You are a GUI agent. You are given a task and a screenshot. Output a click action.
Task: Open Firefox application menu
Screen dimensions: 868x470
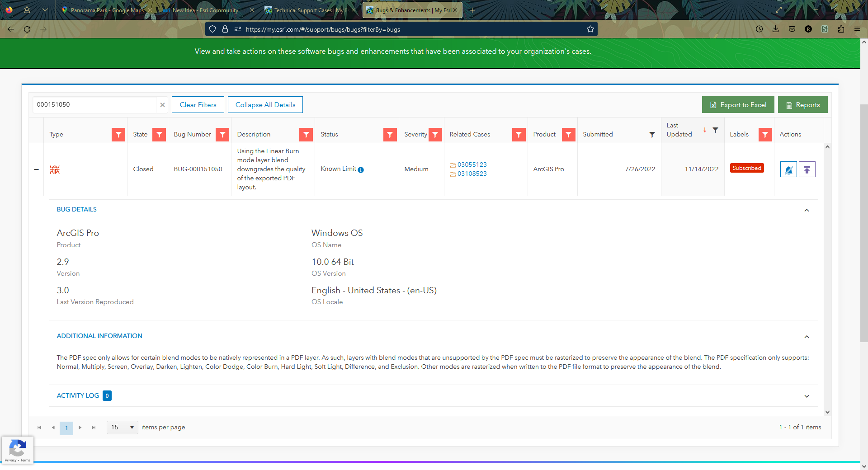coord(857,29)
